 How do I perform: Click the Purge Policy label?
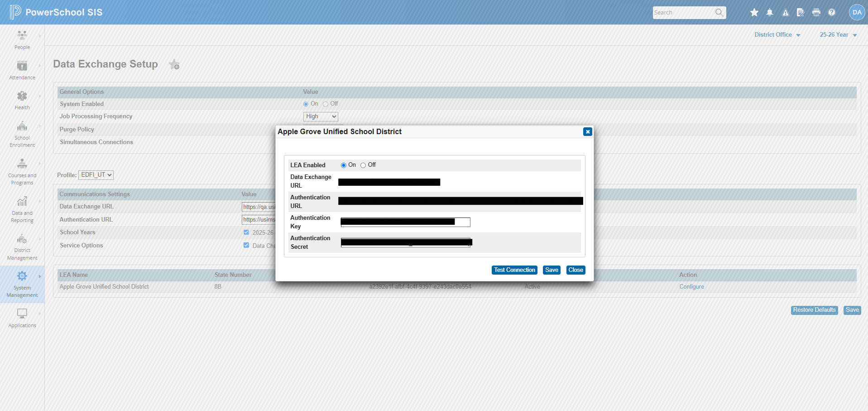pyautogui.click(x=77, y=130)
